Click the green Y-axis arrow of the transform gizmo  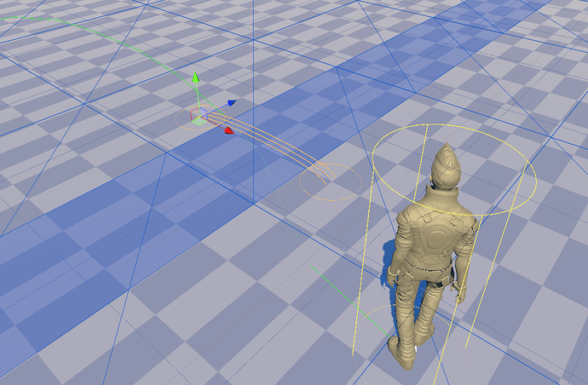coord(195,78)
